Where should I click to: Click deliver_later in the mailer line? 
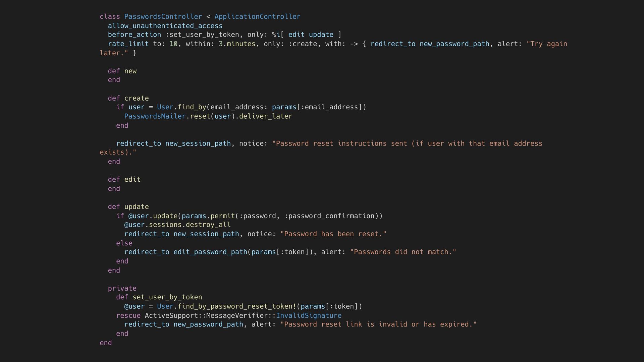pyautogui.click(x=266, y=116)
